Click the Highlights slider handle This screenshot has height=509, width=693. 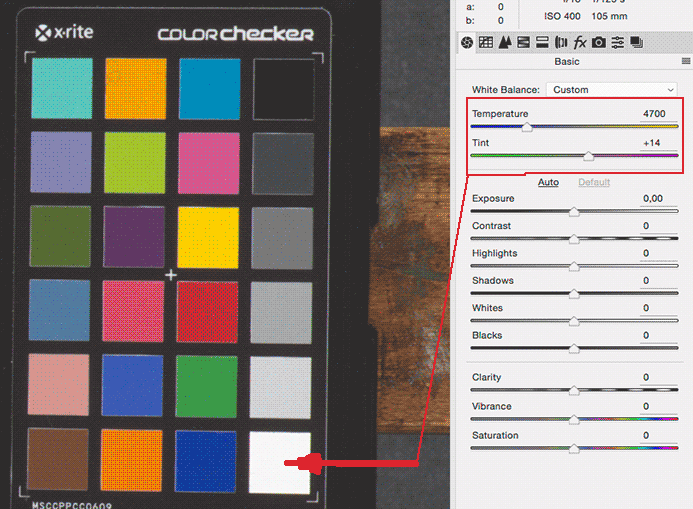tap(574, 266)
